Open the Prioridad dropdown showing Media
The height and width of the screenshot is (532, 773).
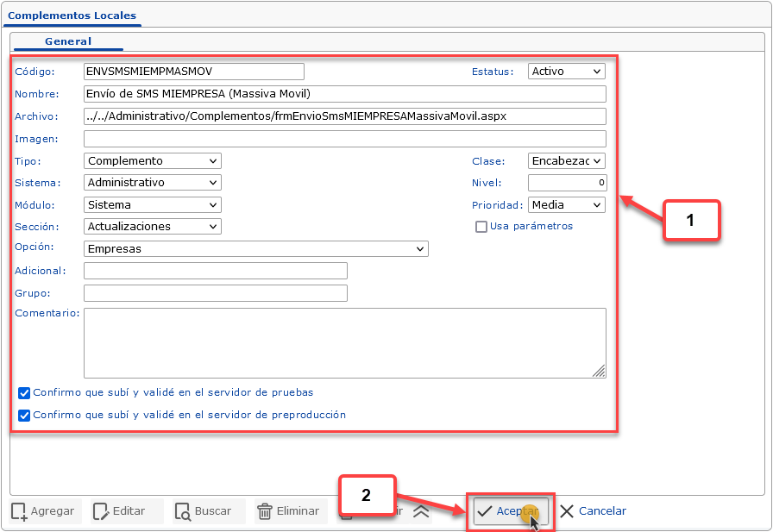pyautogui.click(x=566, y=205)
